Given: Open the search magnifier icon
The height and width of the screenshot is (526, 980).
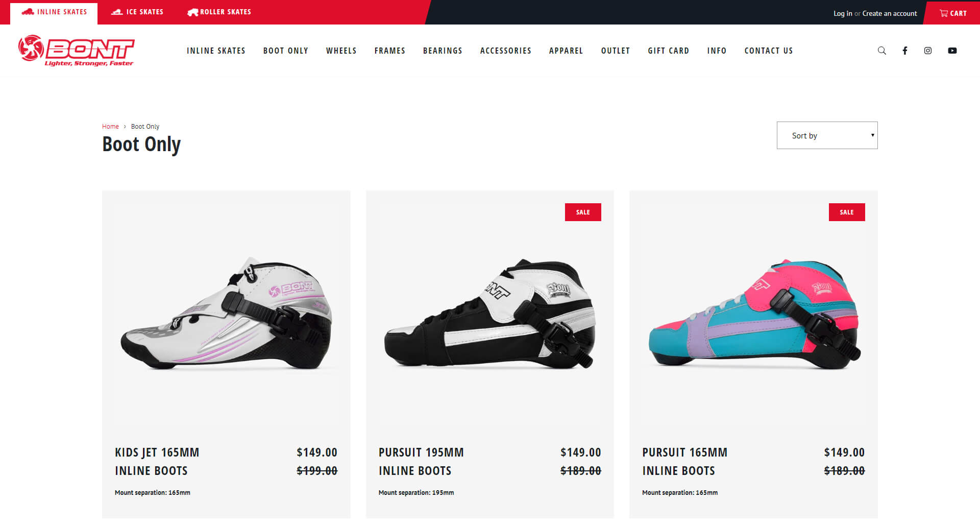Looking at the screenshot, I should (881, 51).
